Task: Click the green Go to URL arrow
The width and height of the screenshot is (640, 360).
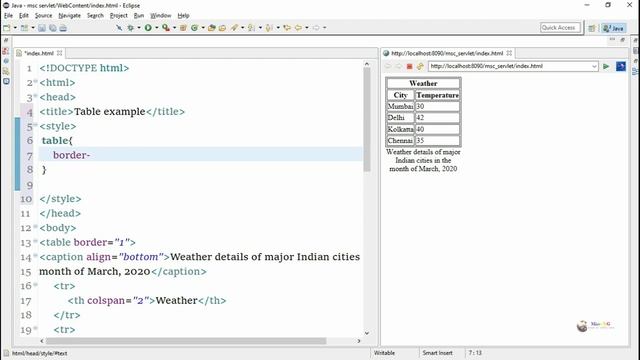Action: pyautogui.click(x=606, y=66)
